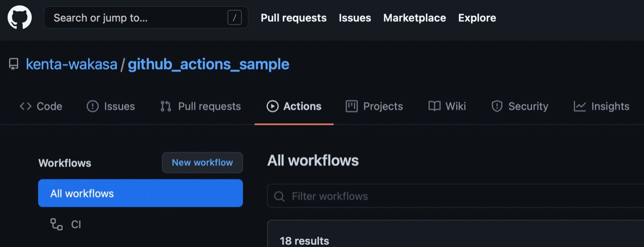This screenshot has width=644, height=247.
Task: Click the Issues tab circle icon
Action: pyautogui.click(x=93, y=106)
